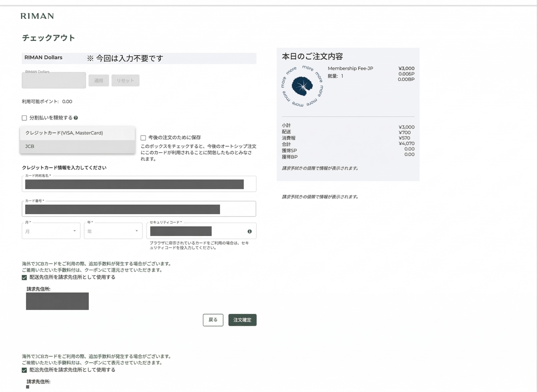Click the Membership Fee product image

[302, 86]
